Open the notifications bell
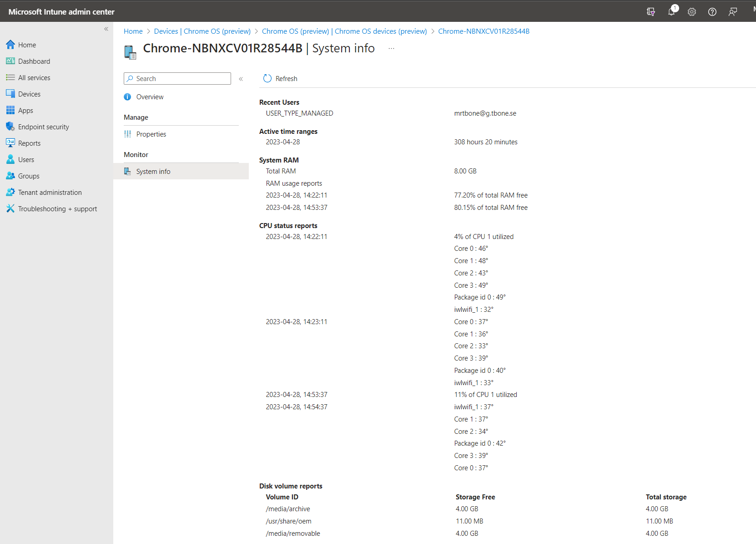756x544 pixels. click(671, 11)
